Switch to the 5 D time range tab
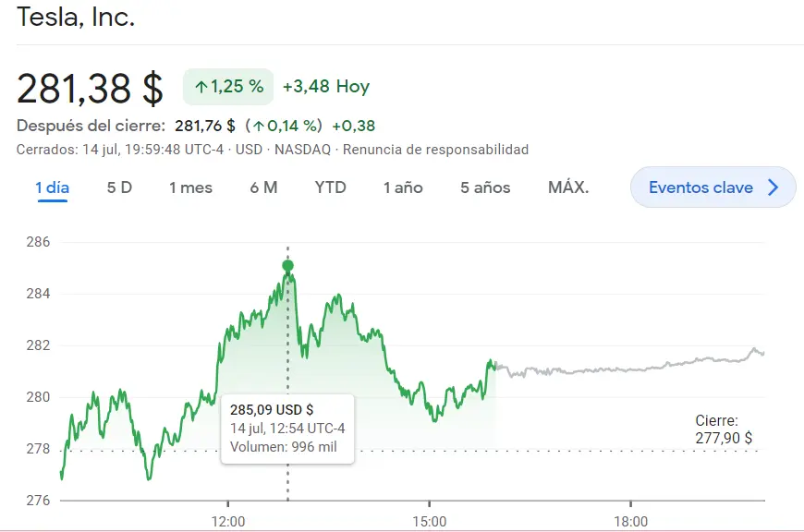Image resolution: width=804 pixels, height=532 pixels. click(118, 187)
